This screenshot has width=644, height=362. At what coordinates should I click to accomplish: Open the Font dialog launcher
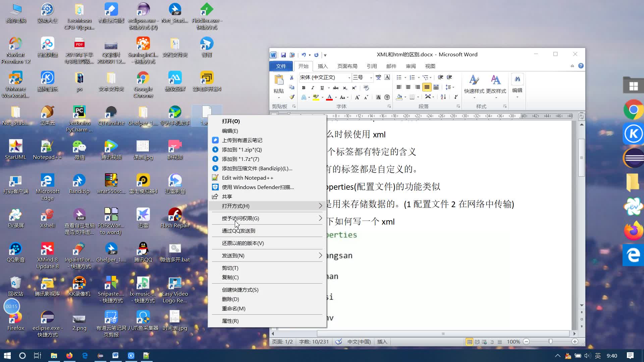tap(389, 106)
